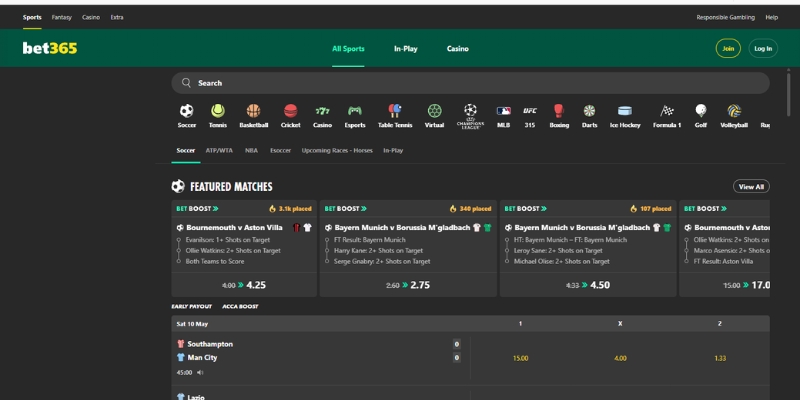The height and width of the screenshot is (400, 800).
Task: Switch to the All Sports tab
Action: [348, 48]
